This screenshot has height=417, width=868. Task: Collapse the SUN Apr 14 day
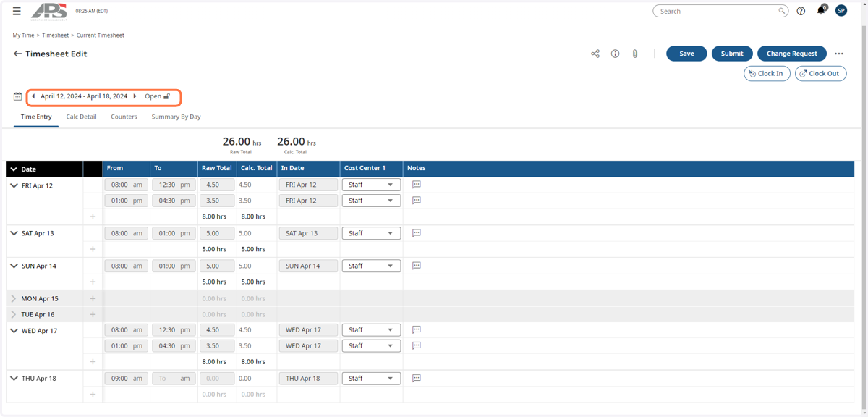(x=14, y=266)
